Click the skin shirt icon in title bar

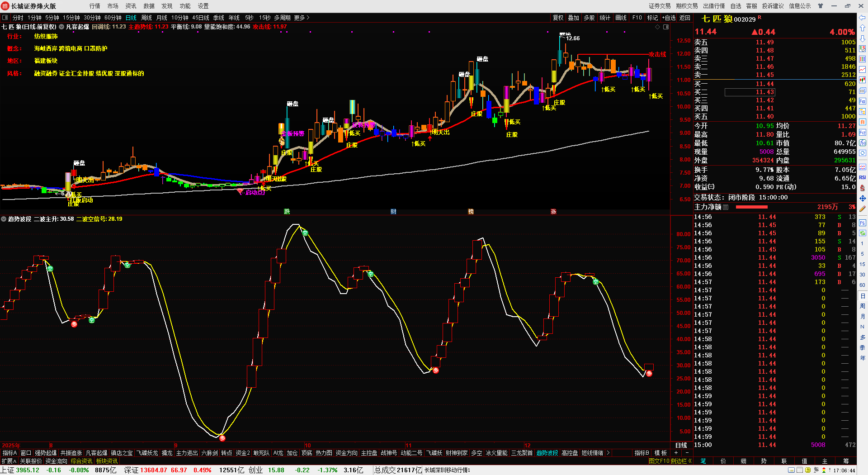coord(821,6)
